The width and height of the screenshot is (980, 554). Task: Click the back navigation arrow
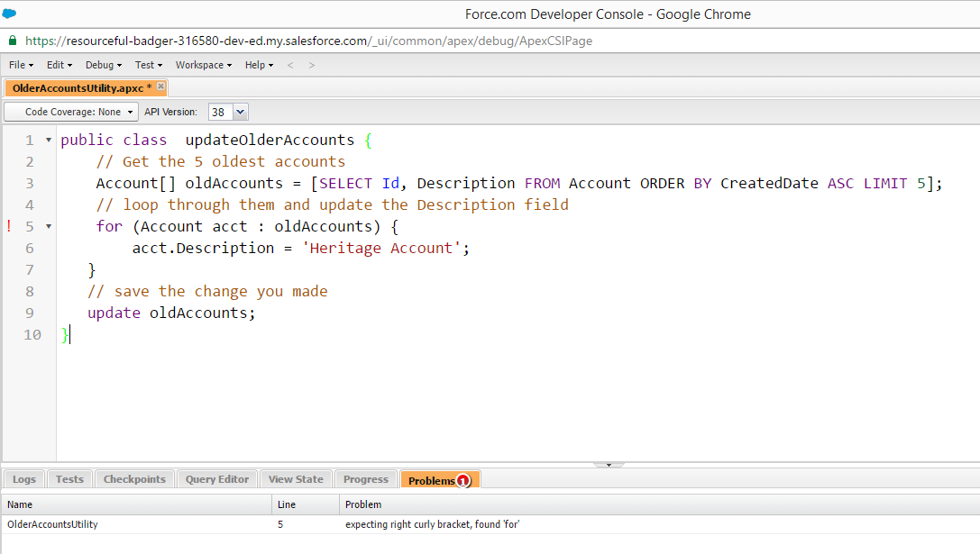pos(290,65)
